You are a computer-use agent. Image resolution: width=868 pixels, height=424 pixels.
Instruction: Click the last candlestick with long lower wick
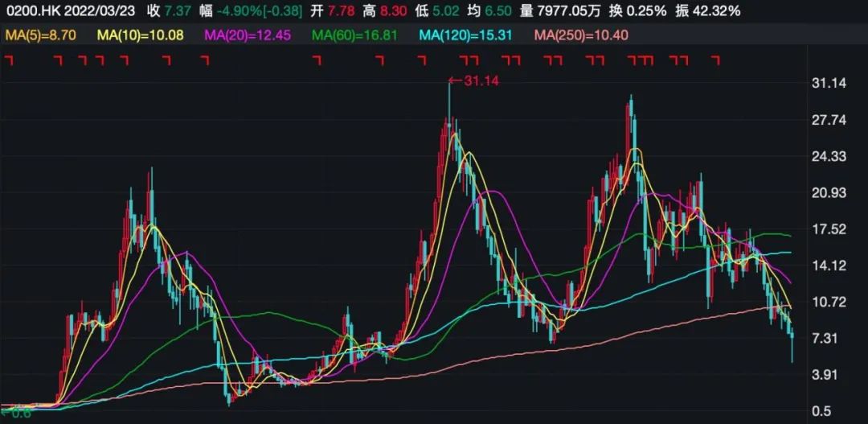coord(792,344)
